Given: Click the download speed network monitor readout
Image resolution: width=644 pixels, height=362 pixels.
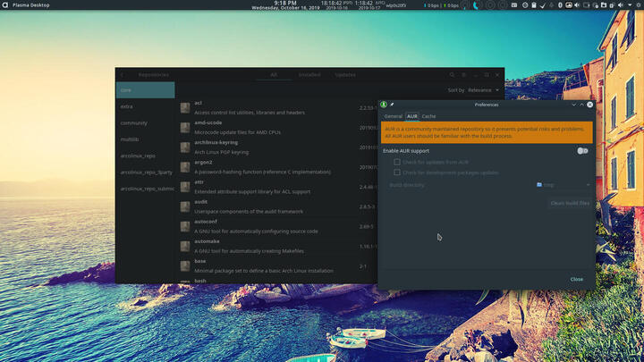Looking at the screenshot, I should [x=431, y=5].
